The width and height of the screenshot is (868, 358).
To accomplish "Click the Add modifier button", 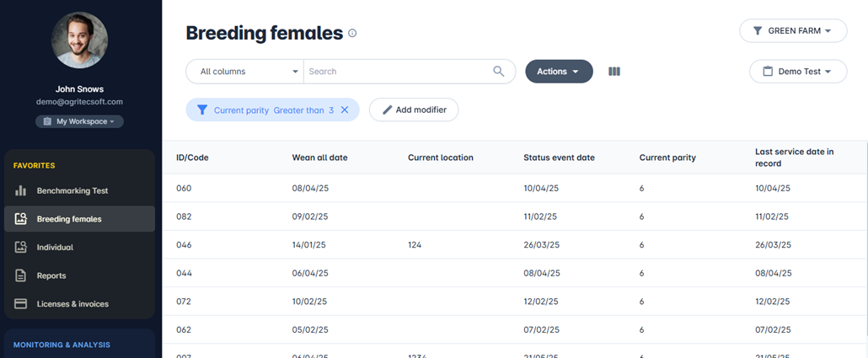I will (413, 110).
